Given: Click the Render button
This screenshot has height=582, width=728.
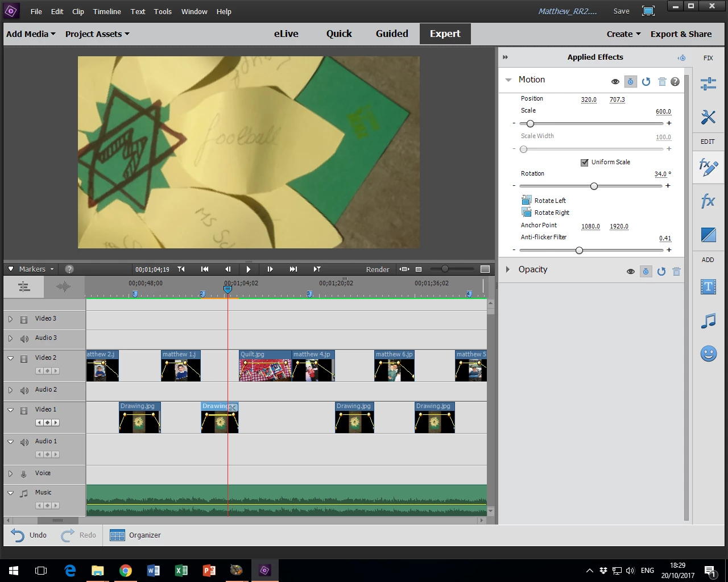Looking at the screenshot, I should pos(378,269).
